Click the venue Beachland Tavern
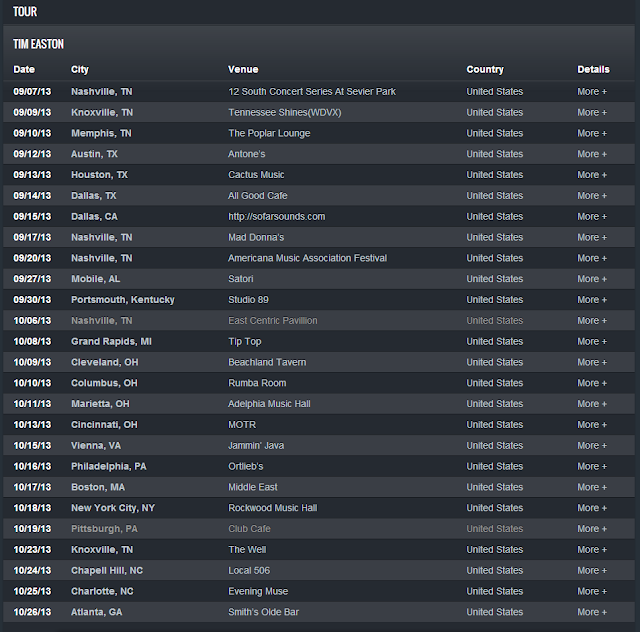The width and height of the screenshot is (640, 632). [267, 362]
